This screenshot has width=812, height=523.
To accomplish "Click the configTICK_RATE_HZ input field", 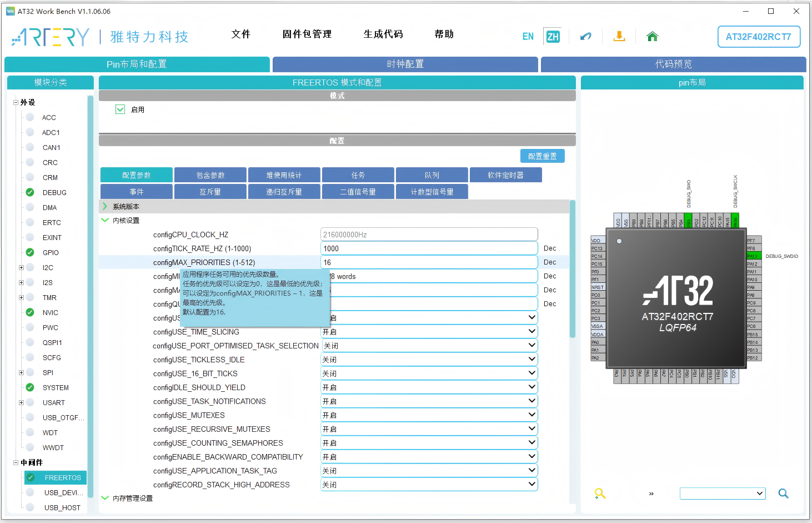I will tap(429, 248).
